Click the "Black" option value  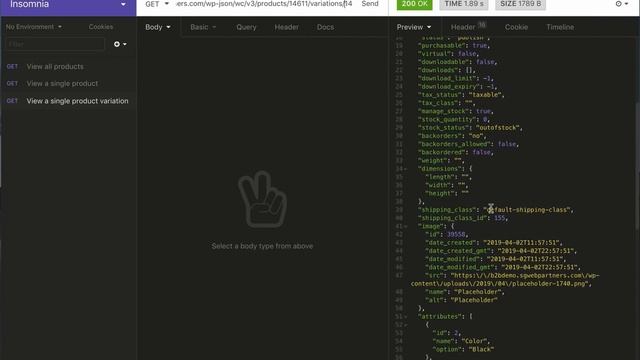pos(481,349)
